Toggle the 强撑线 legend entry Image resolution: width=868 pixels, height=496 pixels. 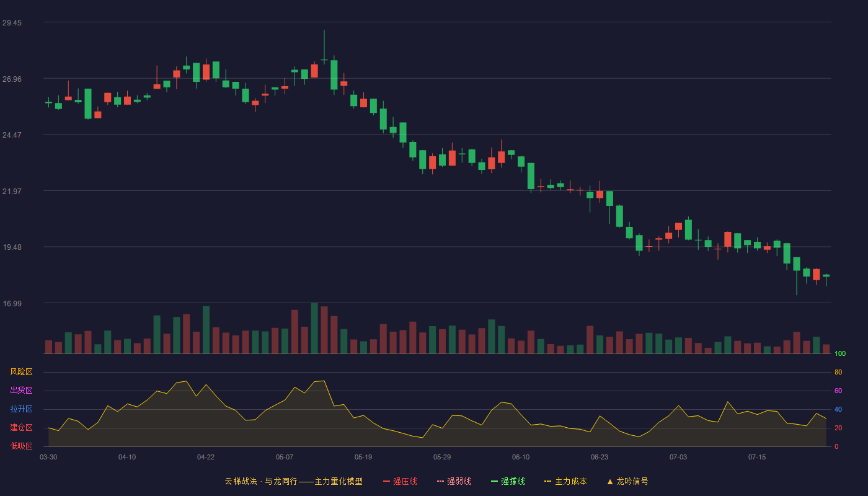[x=508, y=481]
